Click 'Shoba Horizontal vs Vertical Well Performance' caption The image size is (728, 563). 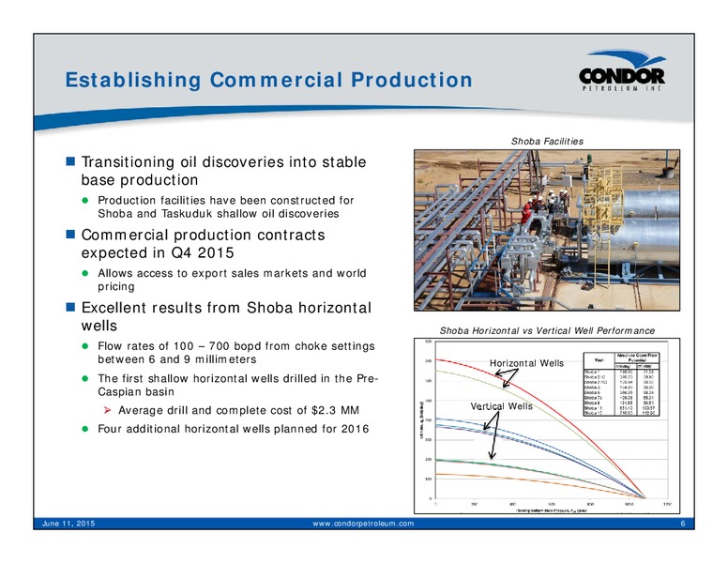tap(547, 330)
